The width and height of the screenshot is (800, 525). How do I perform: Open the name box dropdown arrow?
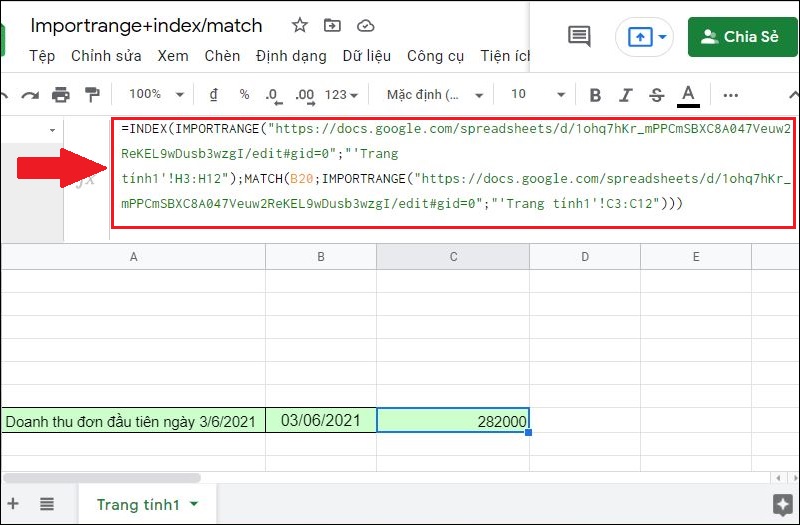52,131
